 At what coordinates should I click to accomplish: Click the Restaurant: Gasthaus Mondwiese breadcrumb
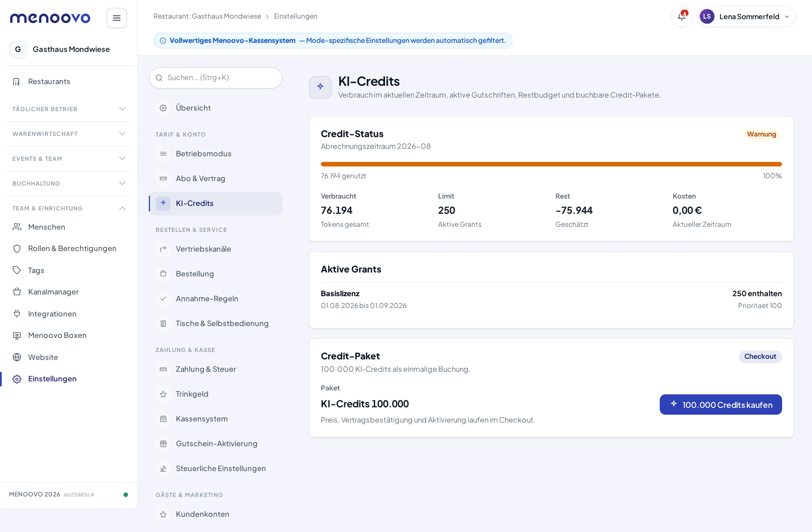point(207,16)
